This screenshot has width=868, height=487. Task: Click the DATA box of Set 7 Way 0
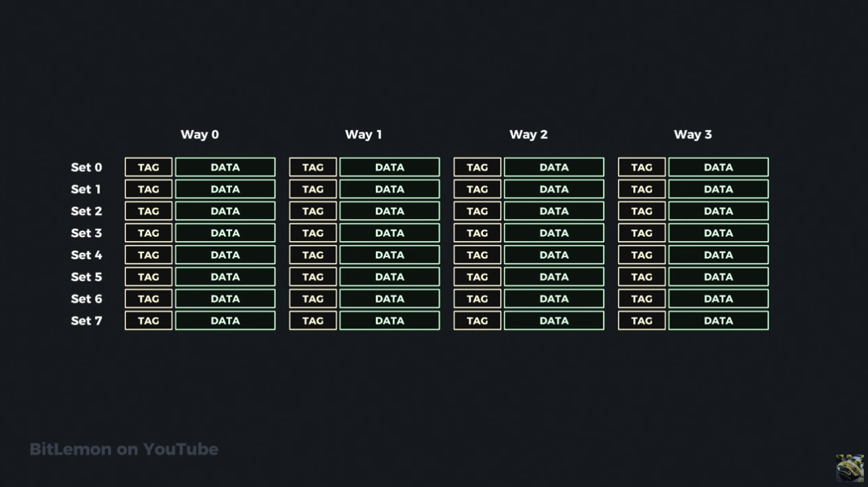(225, 320)
